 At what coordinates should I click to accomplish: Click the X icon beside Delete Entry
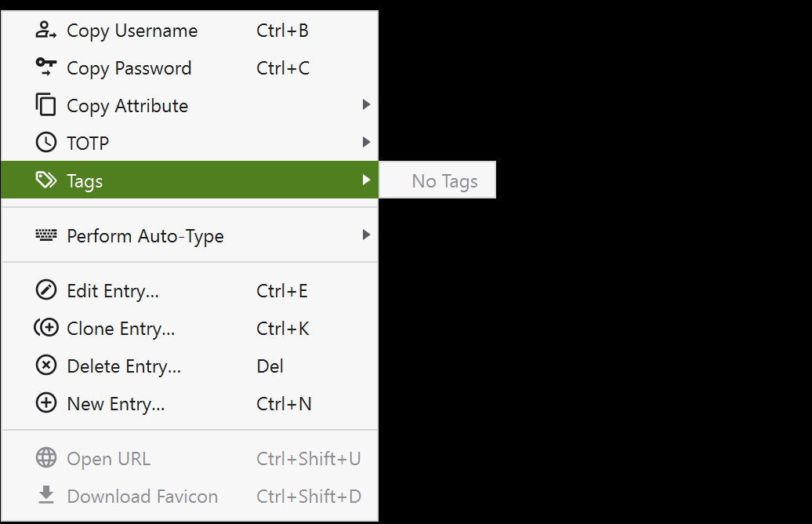(46, 366)
